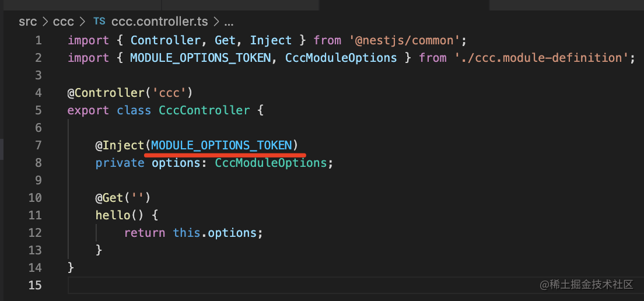The image size is (644, 301).
Task: Click the hello method name
Action: coord(113,215)
